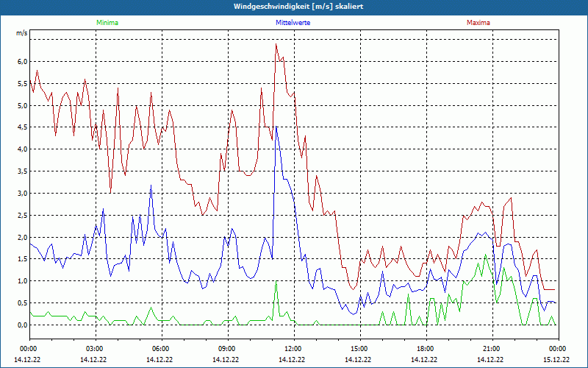Click the green Minima legend label
The image size is (588, 368).
coord(107,23)
